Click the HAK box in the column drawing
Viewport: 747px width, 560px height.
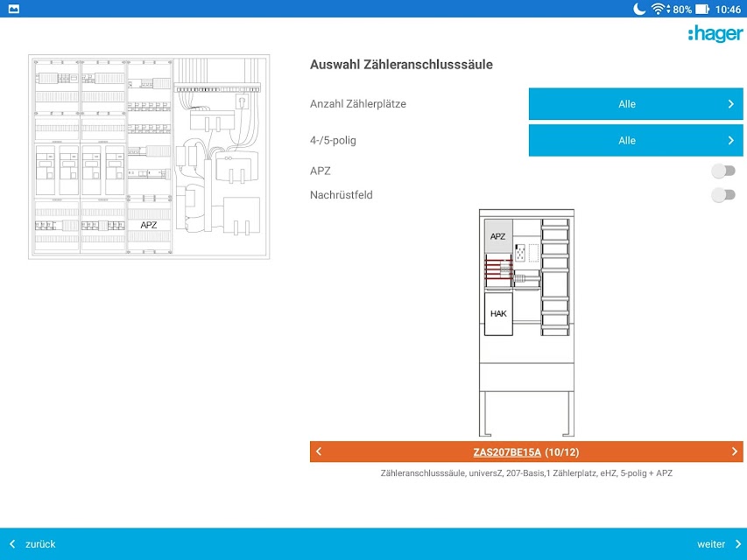[498, 313]
